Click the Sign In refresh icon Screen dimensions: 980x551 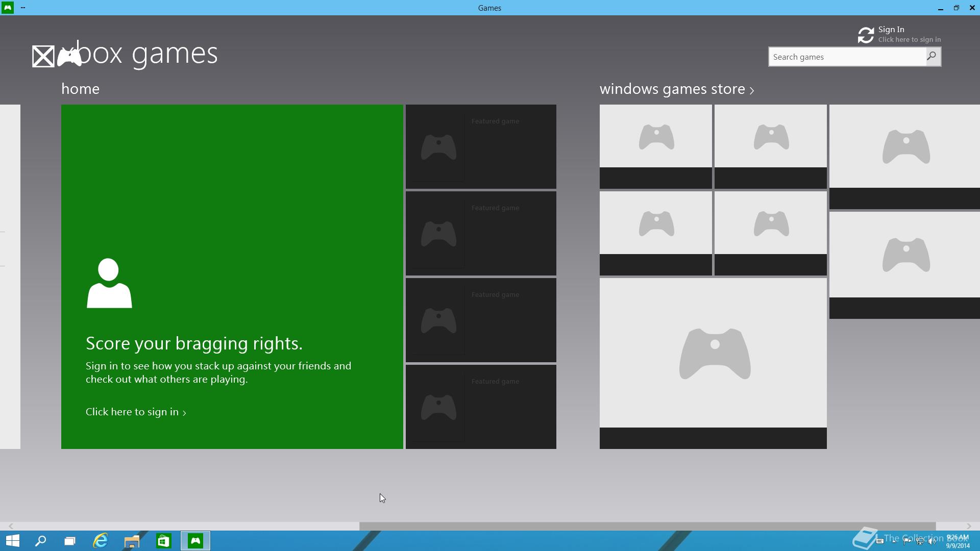pyautogui.click(x=866, y=35)
